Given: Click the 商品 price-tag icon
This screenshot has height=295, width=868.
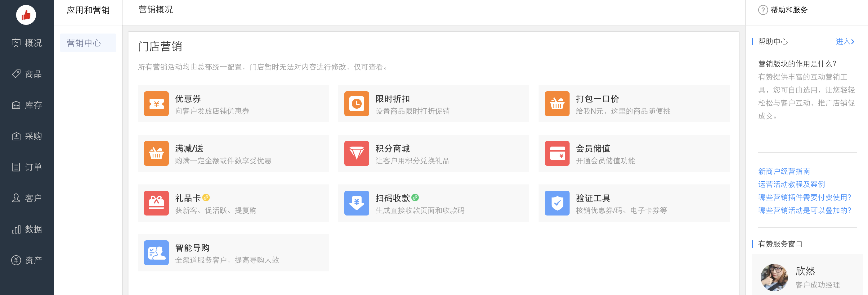Looking at the screenshot, I should coord(16,74).
